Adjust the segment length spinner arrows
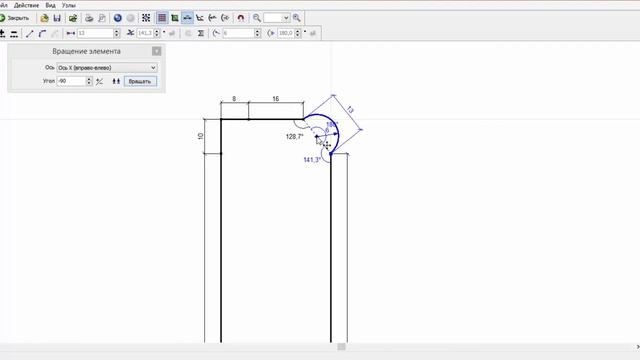The height and width of the screenshot is (360, 640). 117,33
